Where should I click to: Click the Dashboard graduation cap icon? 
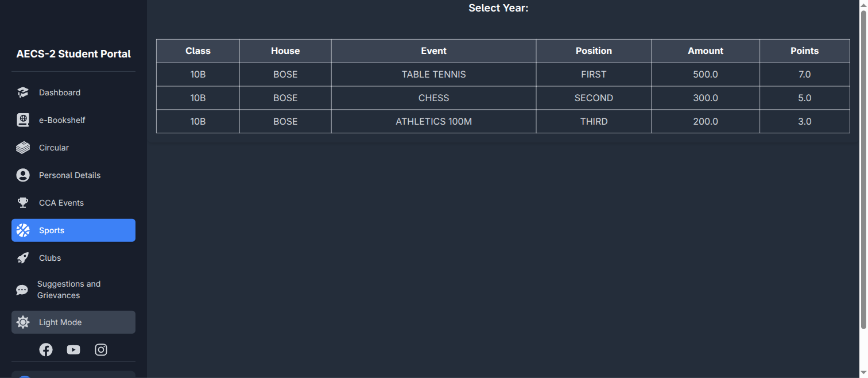pos(23,92)
